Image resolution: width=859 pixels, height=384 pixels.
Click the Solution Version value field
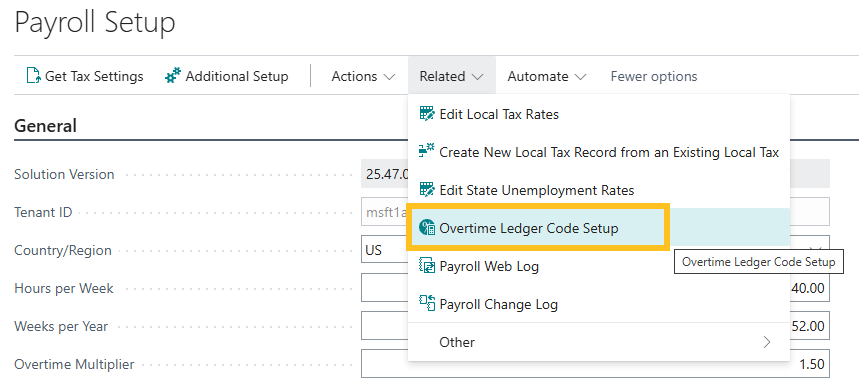point(595,174)
